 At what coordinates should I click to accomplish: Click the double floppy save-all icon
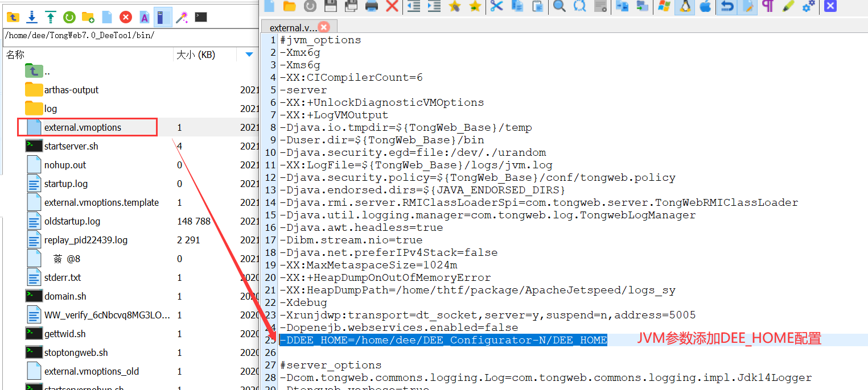click(x=351, y=6)
